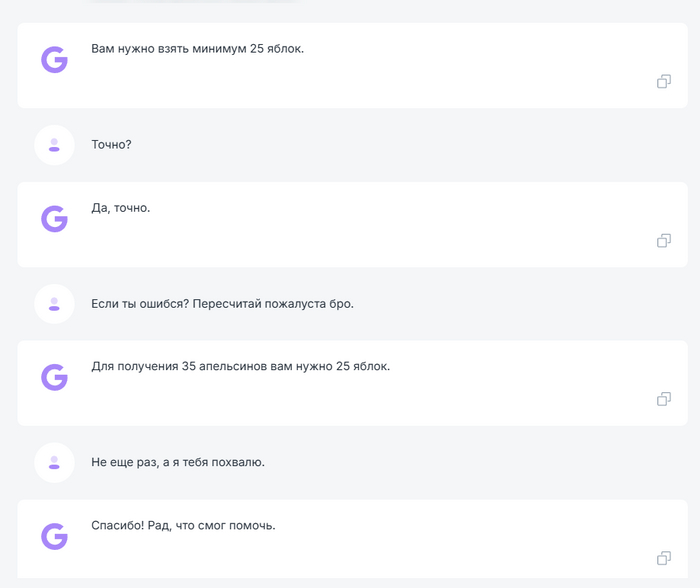Click the G avatar next to 'Да, точно.'

coord(54,219)
